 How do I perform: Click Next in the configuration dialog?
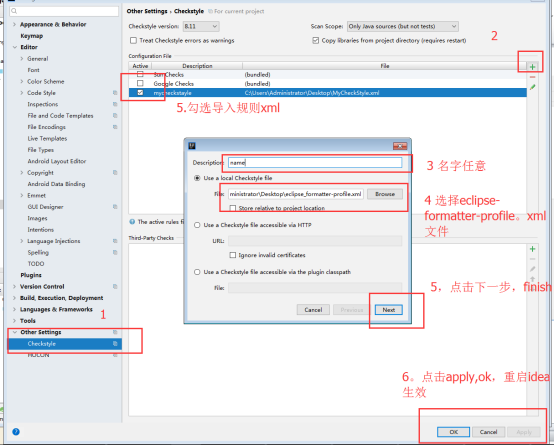pyautogui.click(x=389, y=310)
